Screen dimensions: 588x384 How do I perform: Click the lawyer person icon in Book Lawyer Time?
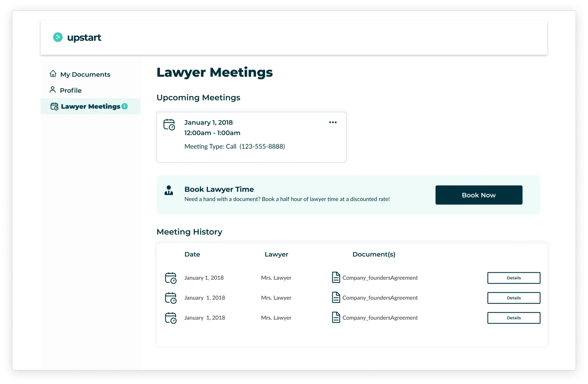[x=169, y=190]
